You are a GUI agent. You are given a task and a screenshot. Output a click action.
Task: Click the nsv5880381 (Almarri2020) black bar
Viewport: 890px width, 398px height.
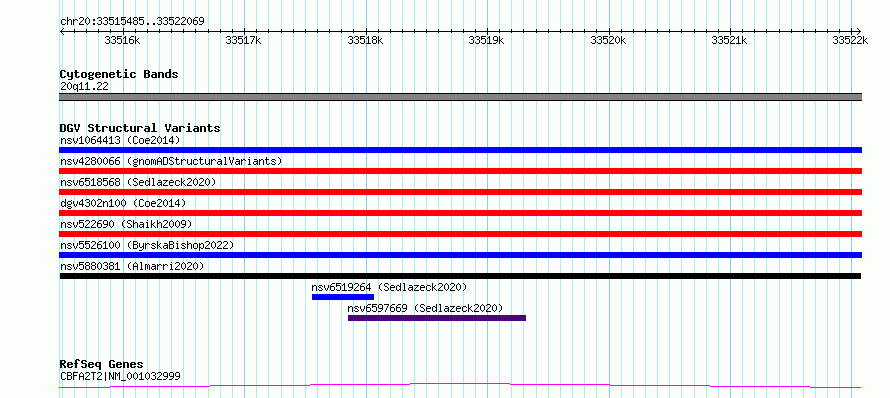tap(460, 276)
